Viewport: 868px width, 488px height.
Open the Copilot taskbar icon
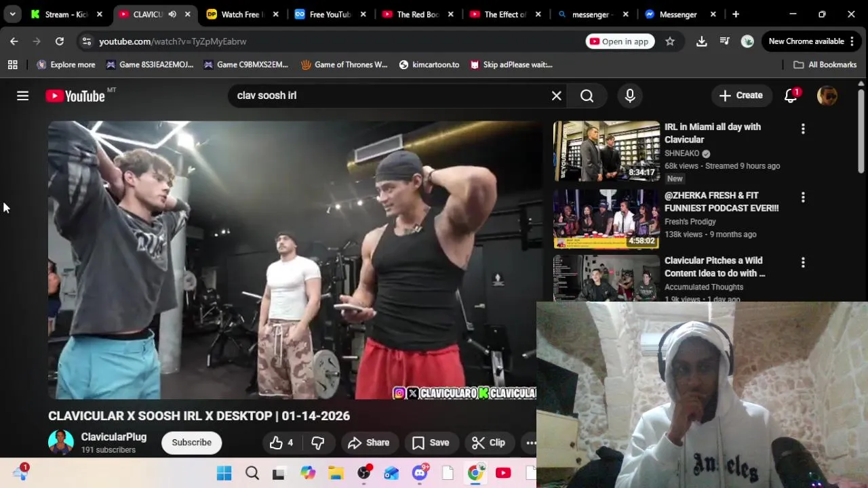(308, 473)
